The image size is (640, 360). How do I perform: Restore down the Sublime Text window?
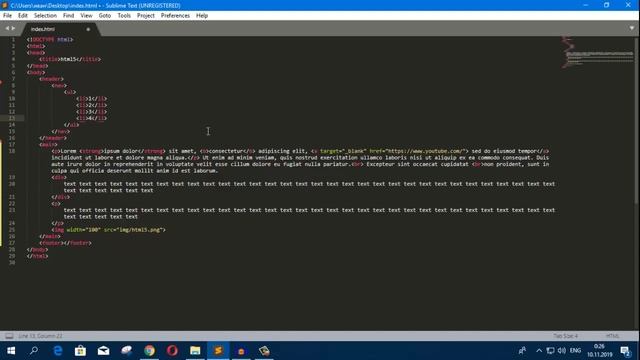click(607, 5)
